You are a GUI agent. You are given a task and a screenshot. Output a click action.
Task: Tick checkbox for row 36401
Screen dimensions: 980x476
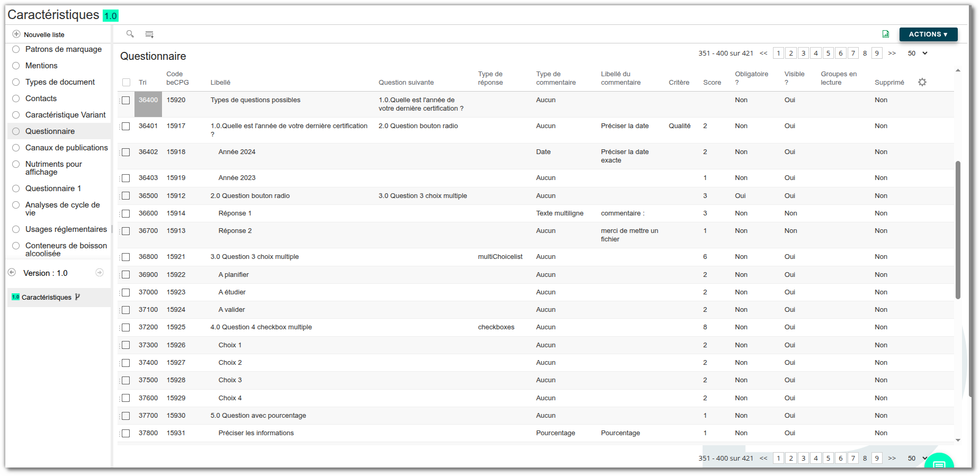pyautogui.click(x=126, y=127)
